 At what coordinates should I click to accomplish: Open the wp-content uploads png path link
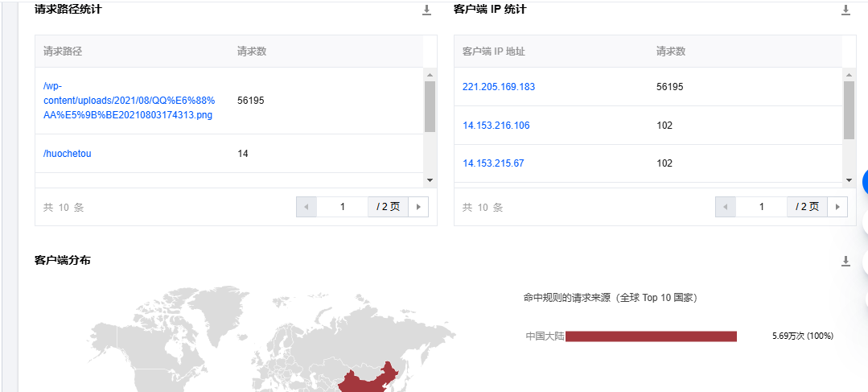pyautogui.click(x=129, y=101)
